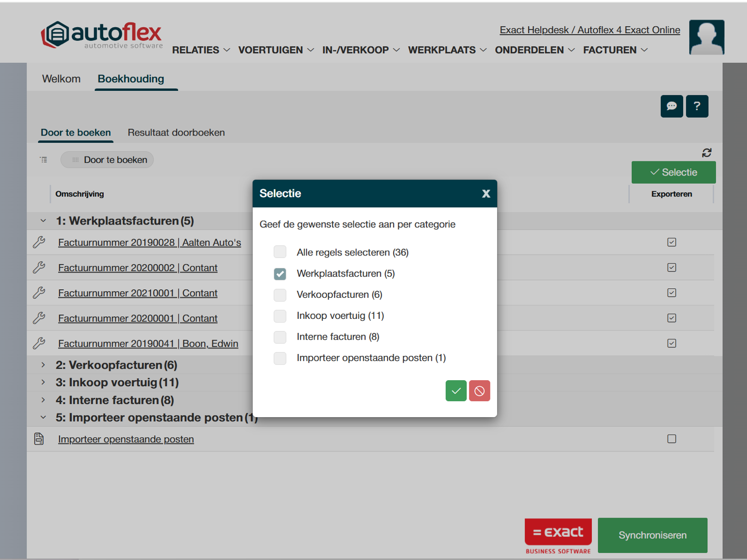Tick export checkbox for Importeer openstaande posten
Screen dimensions: 747x560
coord(671,439)
